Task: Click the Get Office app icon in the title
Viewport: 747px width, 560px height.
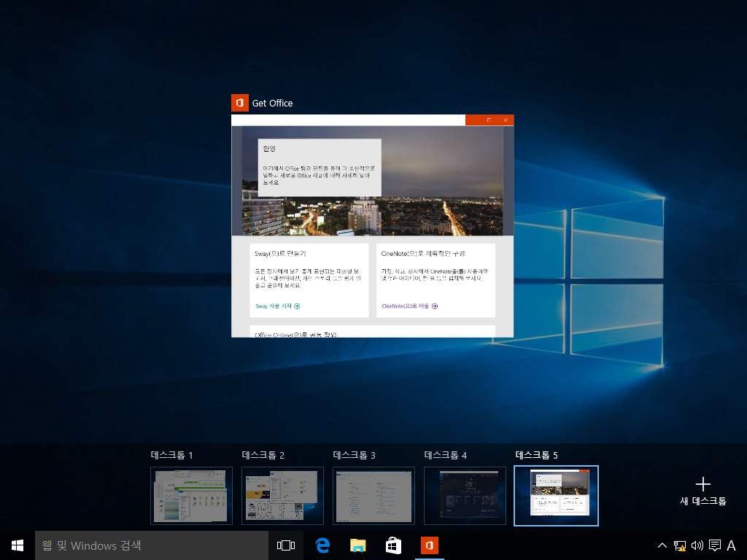Action: click(x=239, y=103)
